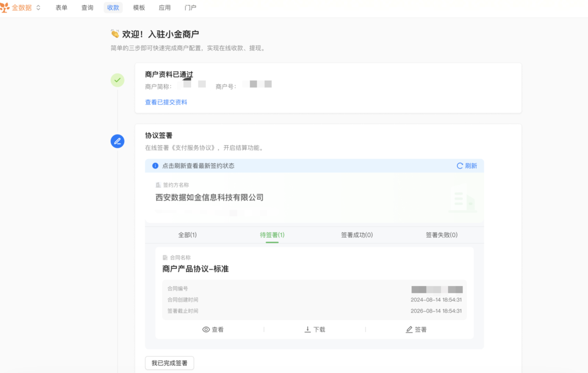Screen dimensions: 588x373
Task: Click the 金数据 logo icon
Action: click(4, 7)
